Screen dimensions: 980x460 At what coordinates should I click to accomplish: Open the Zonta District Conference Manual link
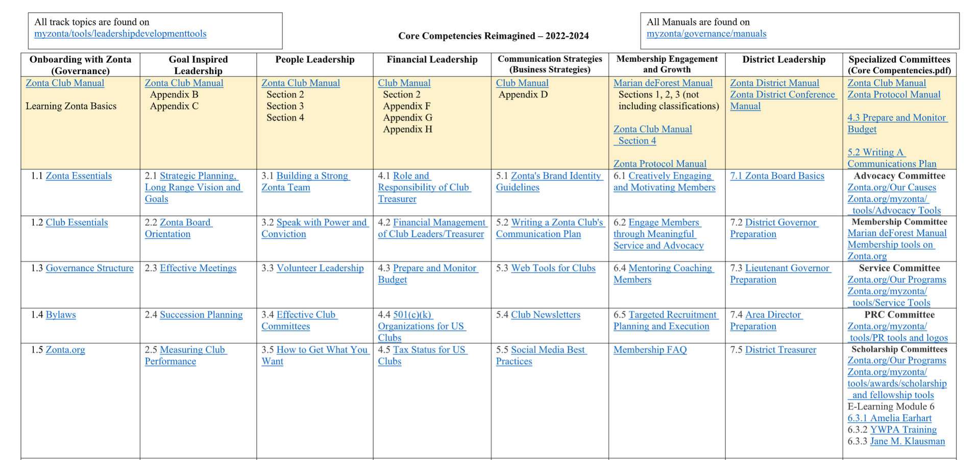[x=783, y=101]
